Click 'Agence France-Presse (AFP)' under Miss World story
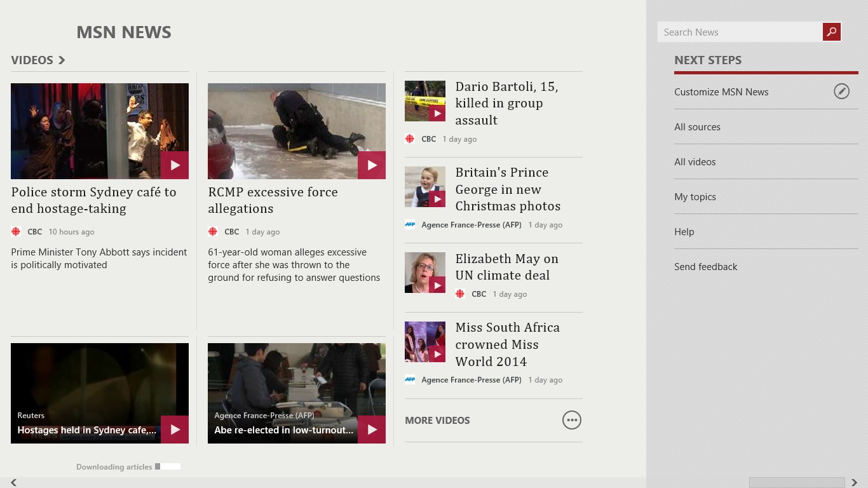The width and height of the screenshot is (868, 488). coord(471,380)
